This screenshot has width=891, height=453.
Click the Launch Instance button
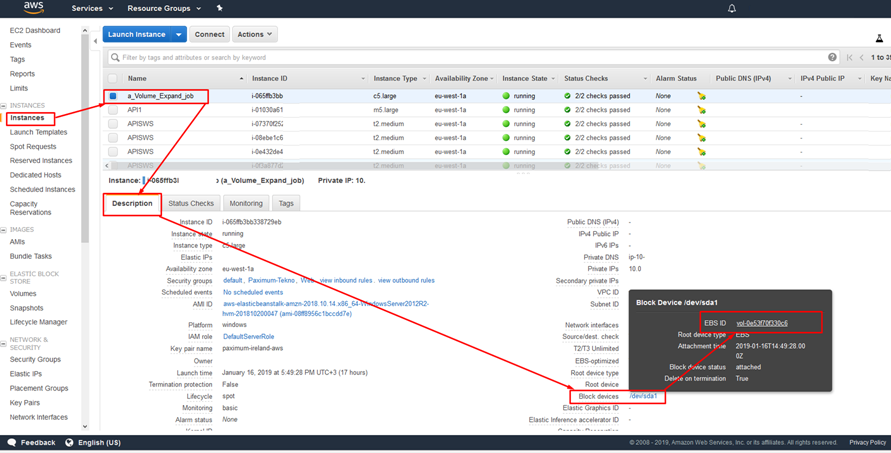coord(137,35)
